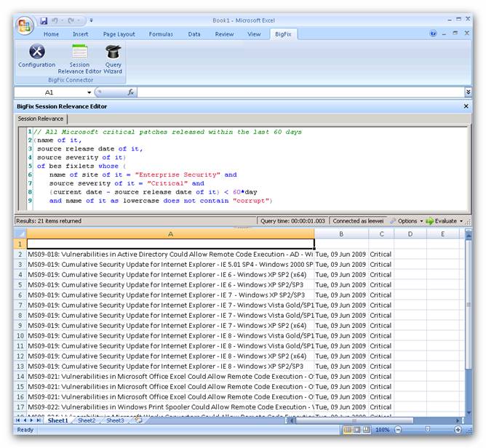
Task: Go to the next sheet tab arrow
Action: [x=31, y=420]
